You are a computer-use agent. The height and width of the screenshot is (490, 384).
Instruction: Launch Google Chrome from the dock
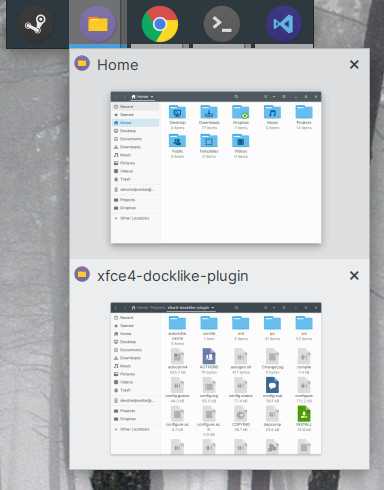point(160,24)
